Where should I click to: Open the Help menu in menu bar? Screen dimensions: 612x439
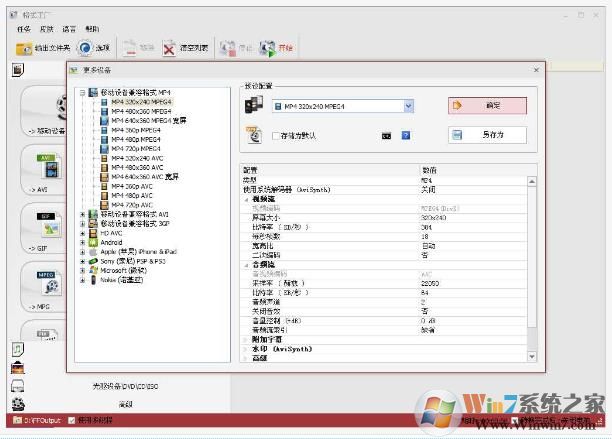[92, 29]
